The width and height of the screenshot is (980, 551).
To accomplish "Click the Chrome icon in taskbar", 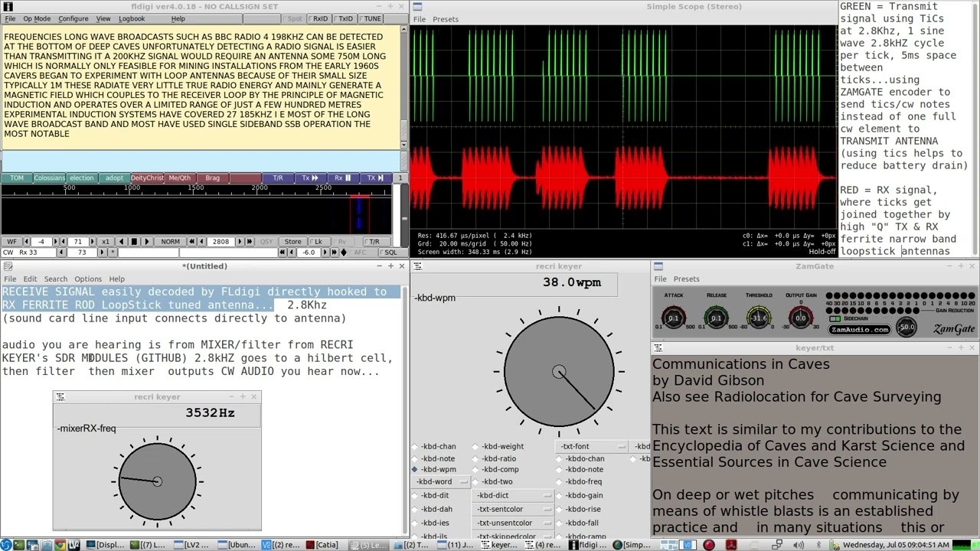I will click(x=60, y=545).
